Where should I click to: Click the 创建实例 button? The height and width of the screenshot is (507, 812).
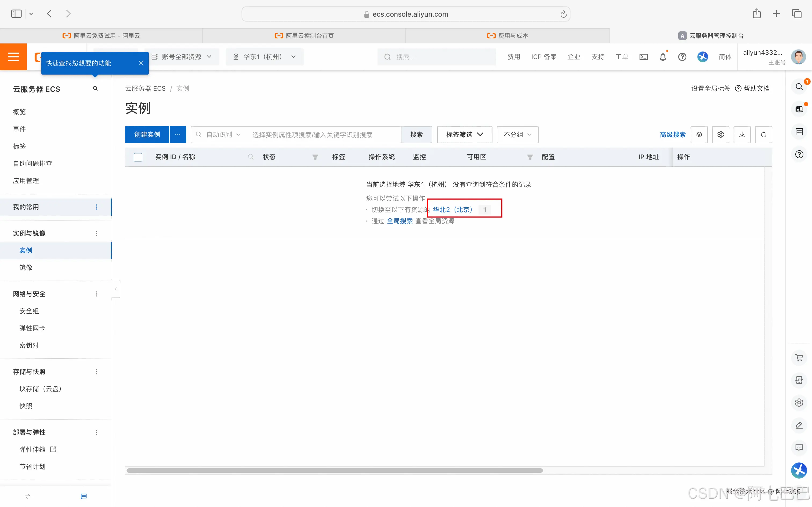tap(147, 134)
